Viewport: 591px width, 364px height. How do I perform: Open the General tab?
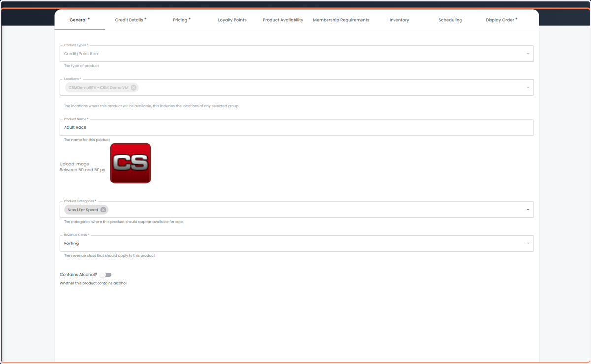[x=80, y=20]
